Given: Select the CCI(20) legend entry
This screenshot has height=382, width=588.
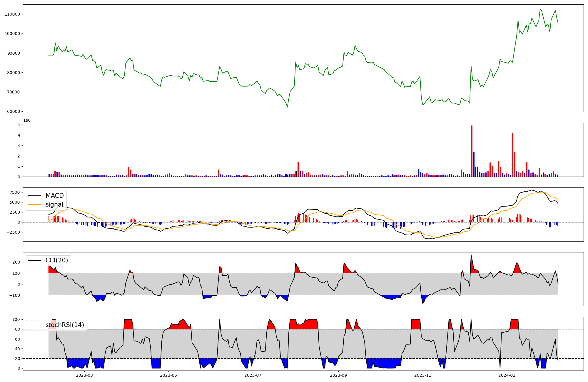Looking at the screenshot, I should coord(56,260).
